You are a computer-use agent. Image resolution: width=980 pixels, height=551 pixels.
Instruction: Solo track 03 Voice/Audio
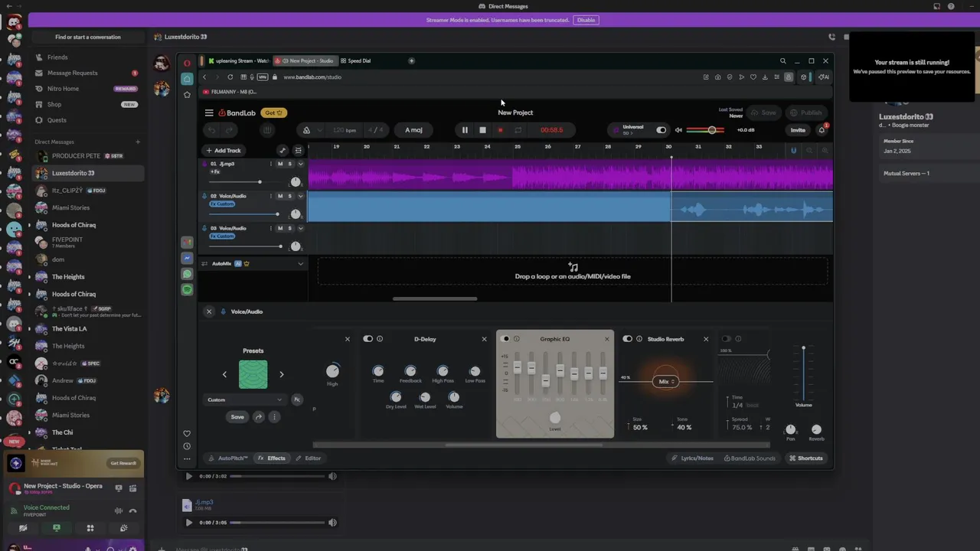(x=289, y=228)
